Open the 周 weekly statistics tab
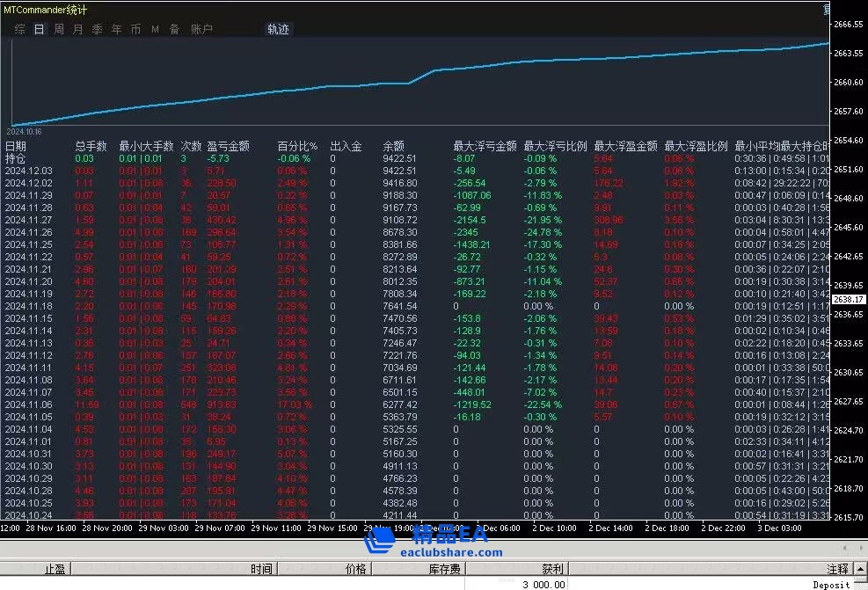Screen dimensions: 868x590 pyautogui.click(x=58, y=29)
